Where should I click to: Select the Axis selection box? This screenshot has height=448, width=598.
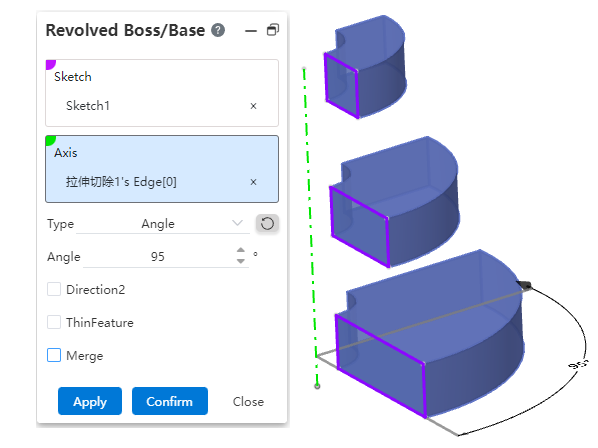[x=162, y=169]
